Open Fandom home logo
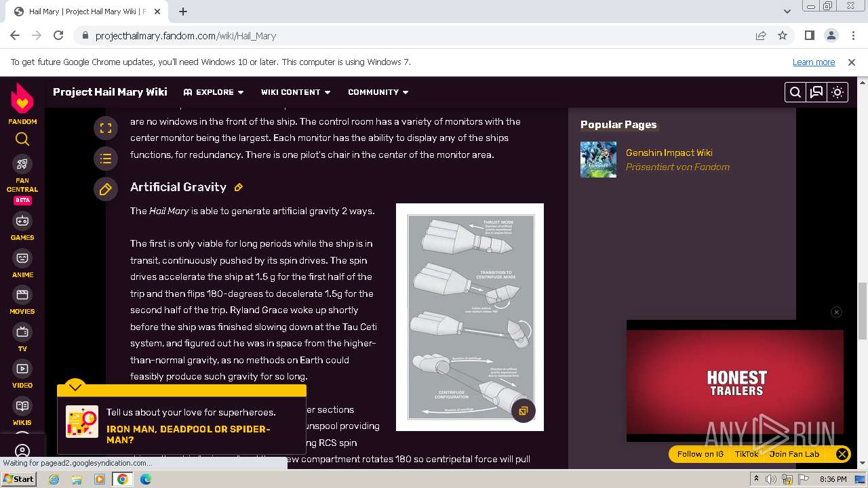Image resolution: width=868 pixels, height=488 pixels. coord(22,103)
